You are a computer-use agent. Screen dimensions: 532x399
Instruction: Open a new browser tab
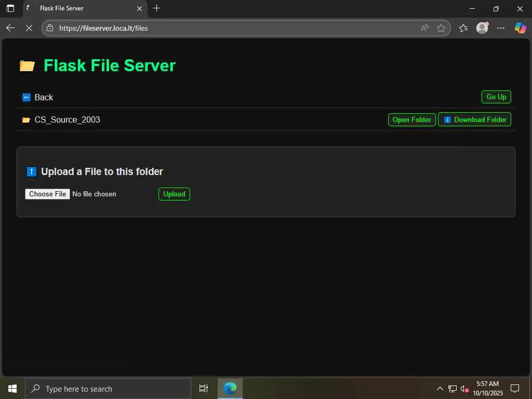156,8
